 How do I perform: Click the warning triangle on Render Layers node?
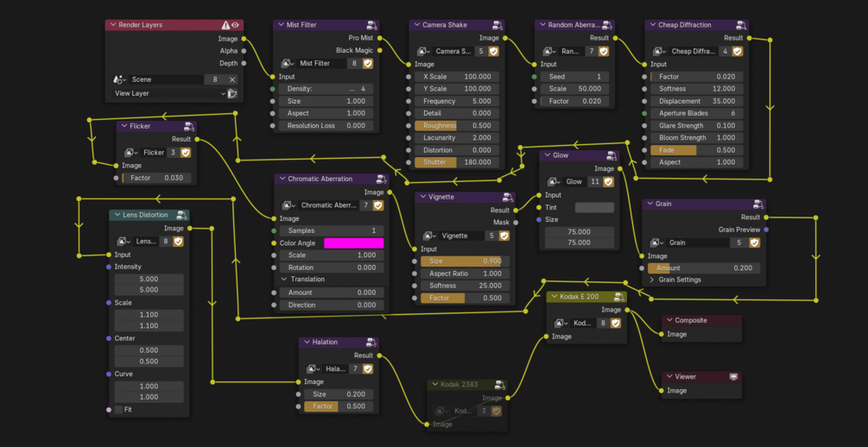click(225, 25)
